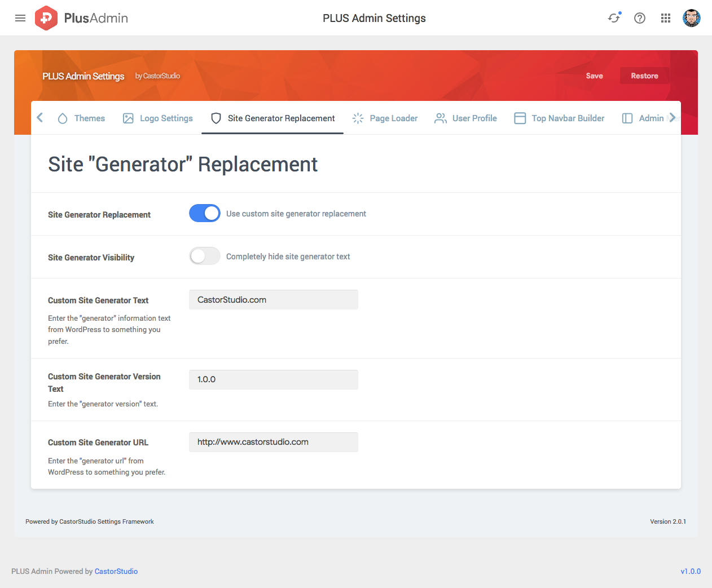This screenshot has width=712, height=588.
Task: Click the PlusAdmin logo icon
Action: pyautogui.click(x=46, y=18)
